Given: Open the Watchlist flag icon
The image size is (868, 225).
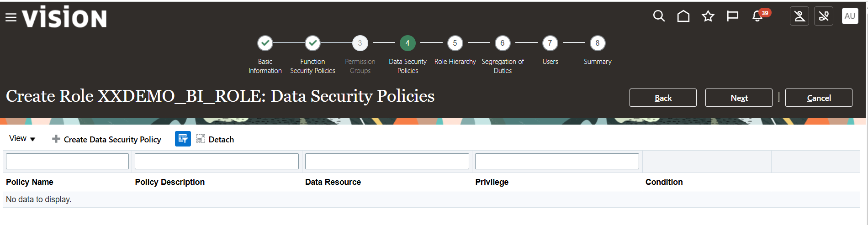Looking at the screenshot, I should coord(733,16).
